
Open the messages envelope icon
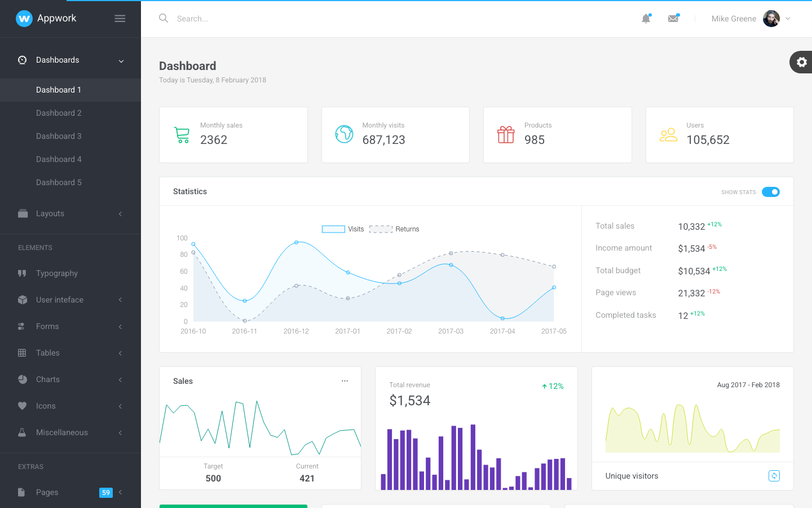pos(673,19)
